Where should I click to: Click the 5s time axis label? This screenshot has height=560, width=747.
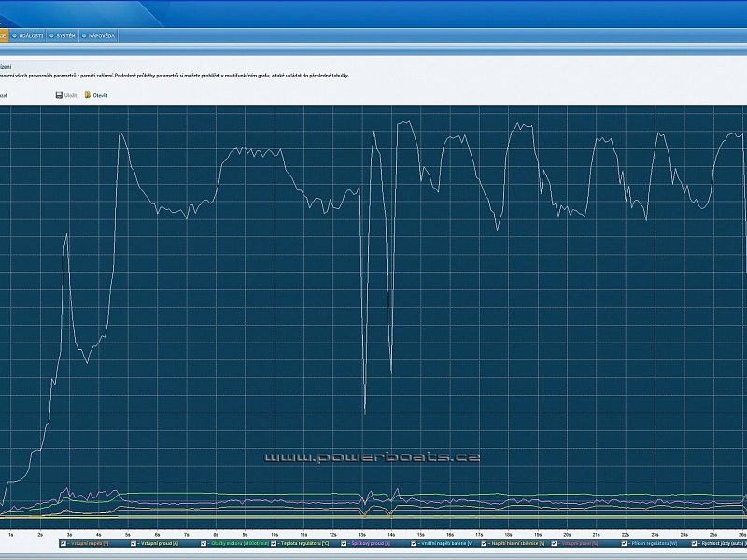128,535
